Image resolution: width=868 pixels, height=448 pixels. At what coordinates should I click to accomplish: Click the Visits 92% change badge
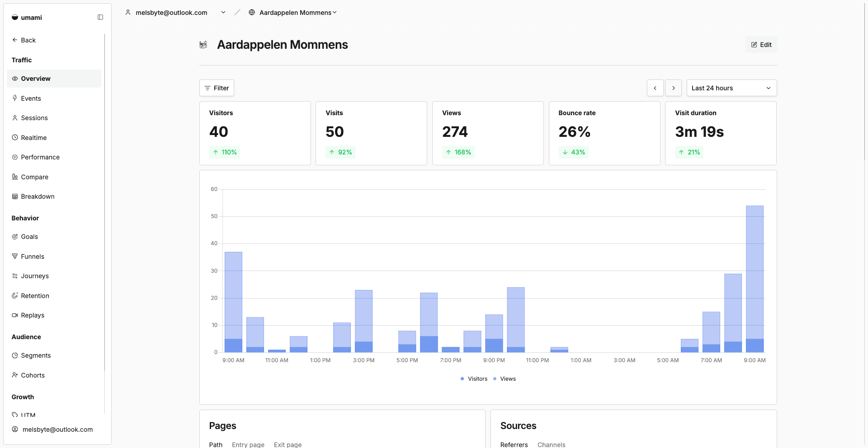click(x=340, y=152)
